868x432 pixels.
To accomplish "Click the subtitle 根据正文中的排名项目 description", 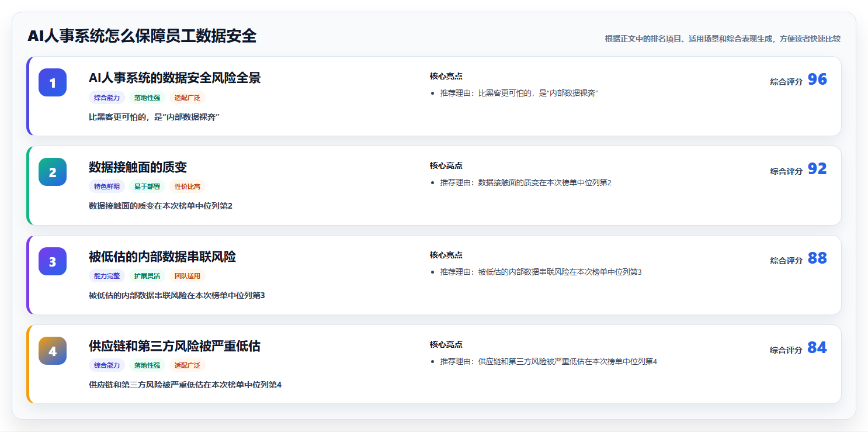I will (723, 39).
